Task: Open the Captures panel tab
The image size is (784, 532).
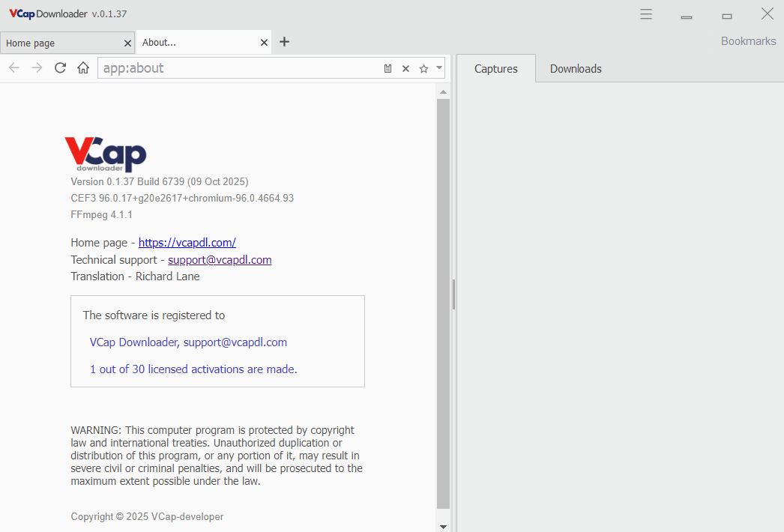Action: tap(496, 68)
